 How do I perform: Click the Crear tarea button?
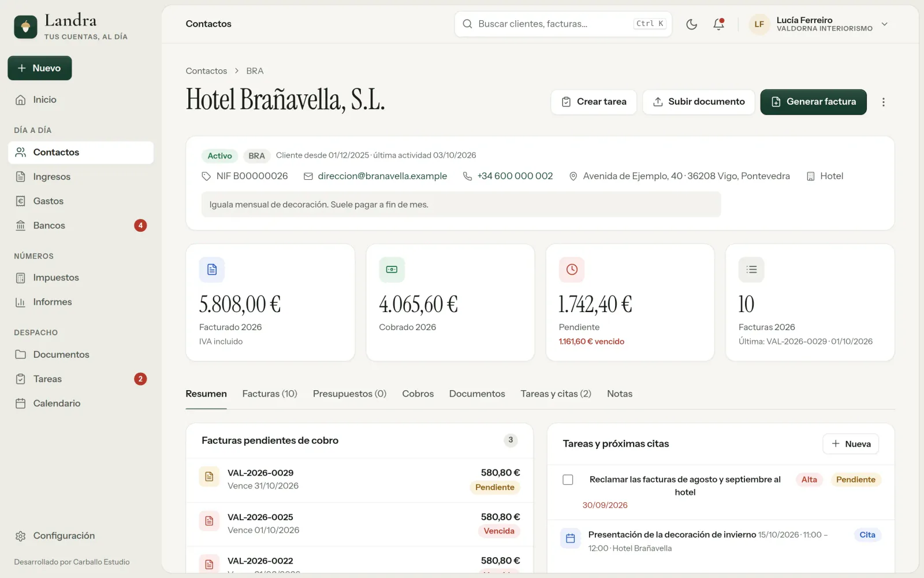594,102
